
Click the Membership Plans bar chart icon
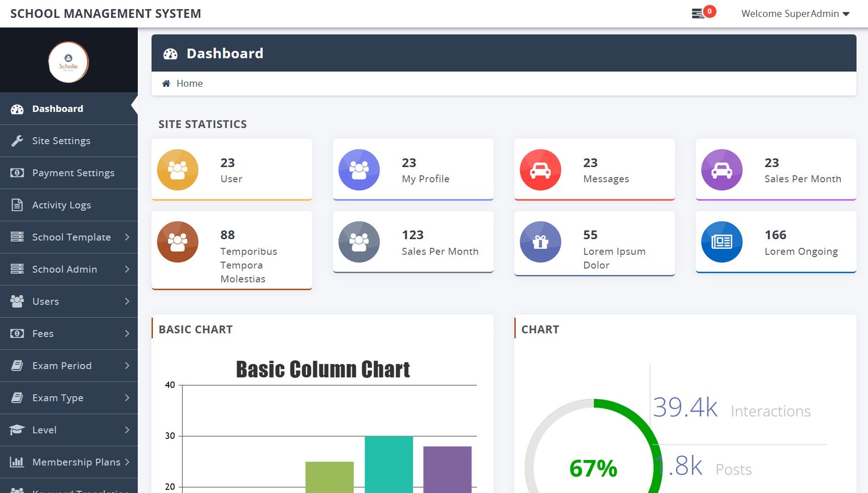coord(17,462)
